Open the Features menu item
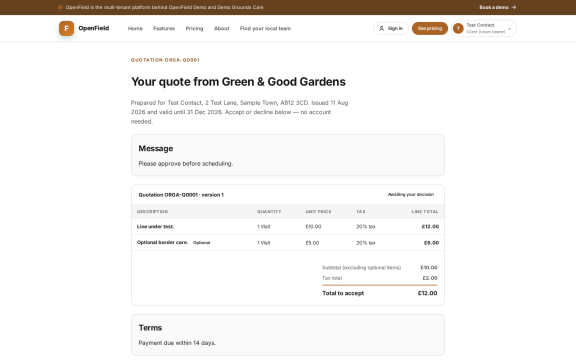576x360 pixels. coord(164,28)
